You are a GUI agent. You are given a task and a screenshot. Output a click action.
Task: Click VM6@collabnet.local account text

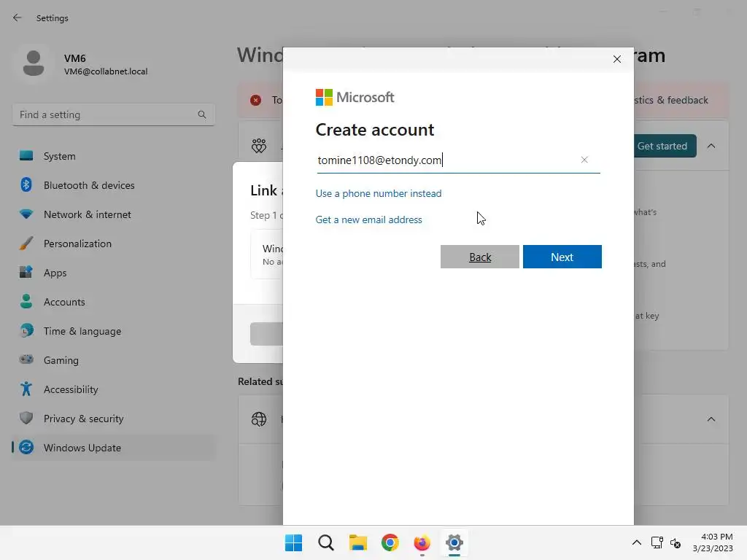tap(106, 71)
